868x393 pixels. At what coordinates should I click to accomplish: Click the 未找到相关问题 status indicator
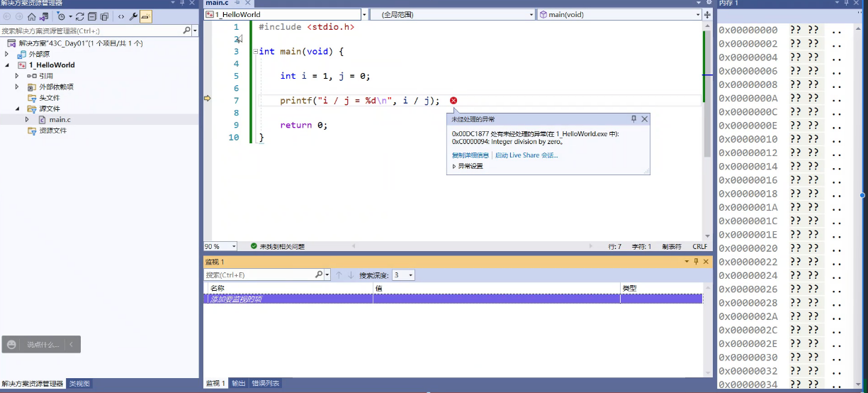(x=277, y=246)
